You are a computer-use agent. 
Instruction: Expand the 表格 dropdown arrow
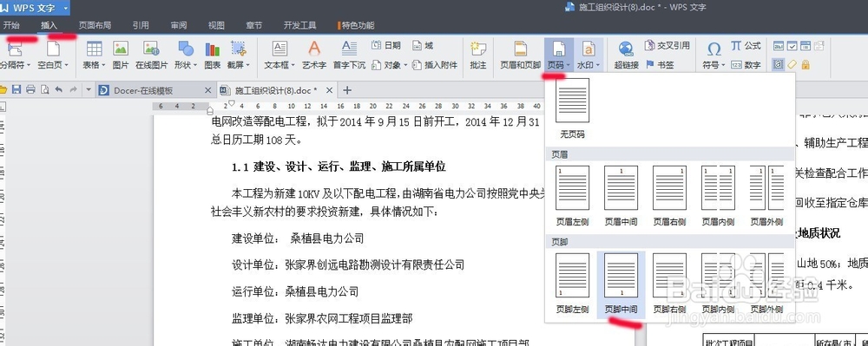click(x=103, y=65)
